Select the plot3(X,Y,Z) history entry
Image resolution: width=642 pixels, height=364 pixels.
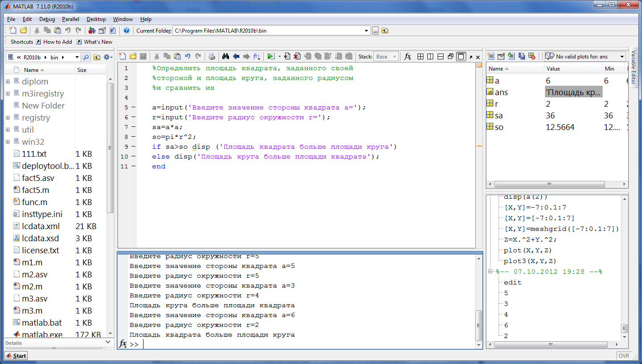pyautogui.click(x=530, y=261)
